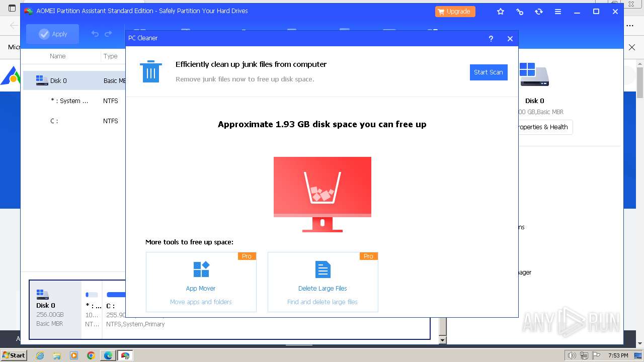Select Disk 0 row in the list
Viewport: 644px width, 362px height.
pyautogui.click(x=74, y=80)
